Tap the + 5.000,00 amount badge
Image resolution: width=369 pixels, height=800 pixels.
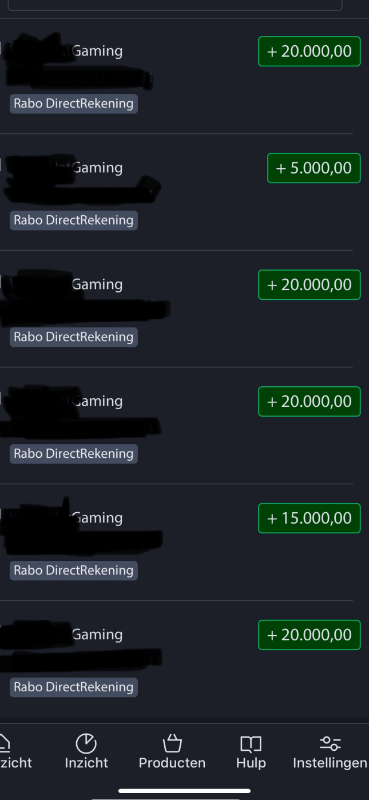314,168
